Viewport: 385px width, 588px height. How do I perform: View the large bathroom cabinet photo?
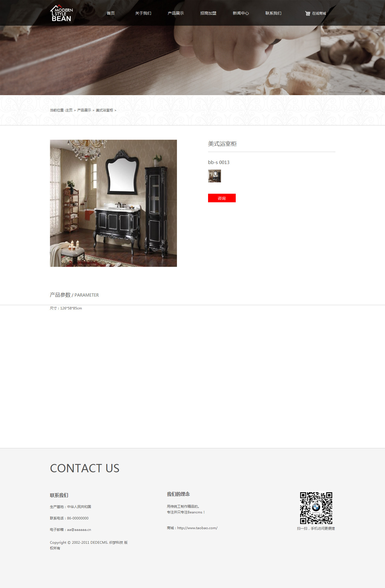(113, 203)
